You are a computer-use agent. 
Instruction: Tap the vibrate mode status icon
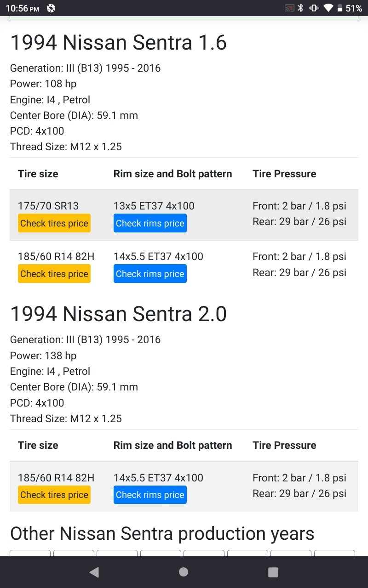click(x=314, y=8)
